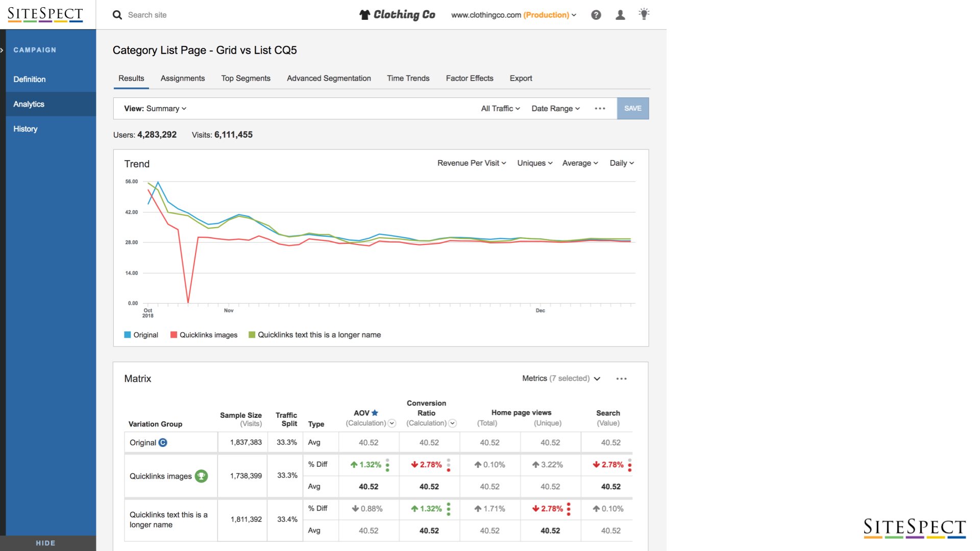This screenshot has height=551, width=980.
Task: Click HIDE at sidebar bottom
Action: (46, 543)
